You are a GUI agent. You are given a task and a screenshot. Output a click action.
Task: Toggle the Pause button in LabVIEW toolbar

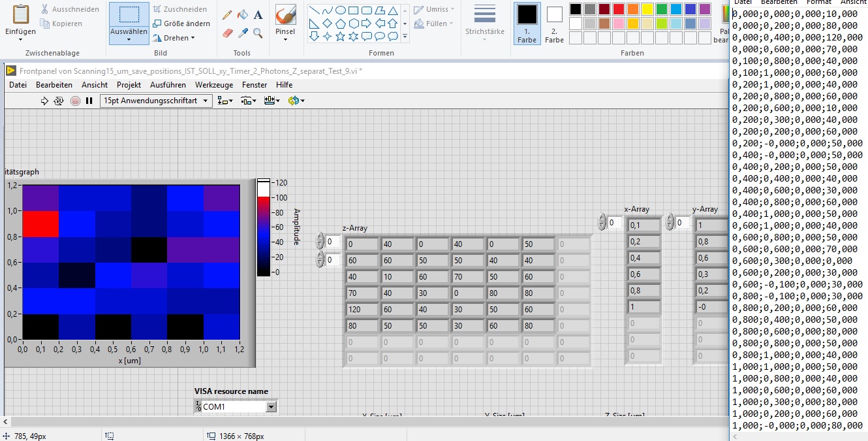pos(89,101)
